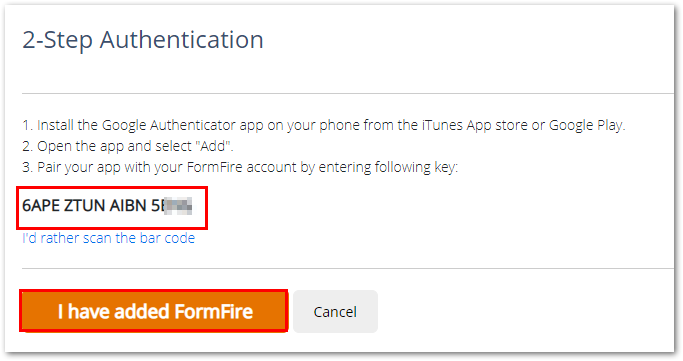Click the 6APE segment of the key

click(x=41, y=206)
